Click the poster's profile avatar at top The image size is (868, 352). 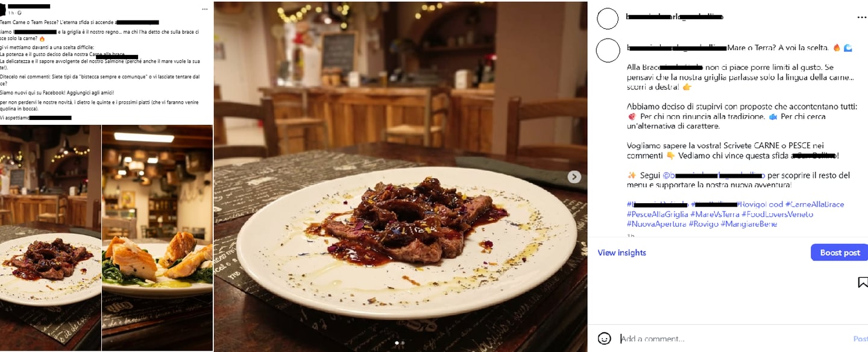pyautogui.click(x=608, y=19)
